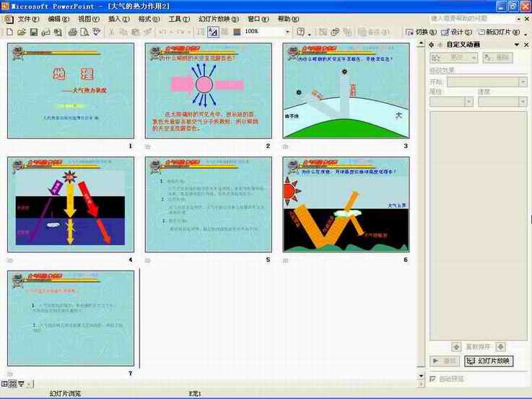Viewport: 532px width, 399px height.
Task: Start slide show from view buttons icon
Action: (x=22, y=384)
